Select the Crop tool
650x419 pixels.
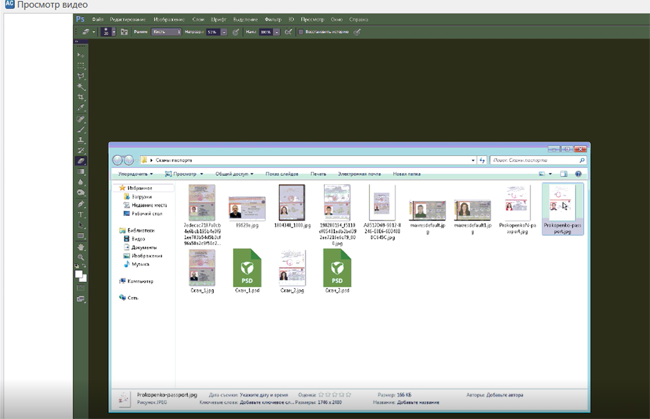80,97
